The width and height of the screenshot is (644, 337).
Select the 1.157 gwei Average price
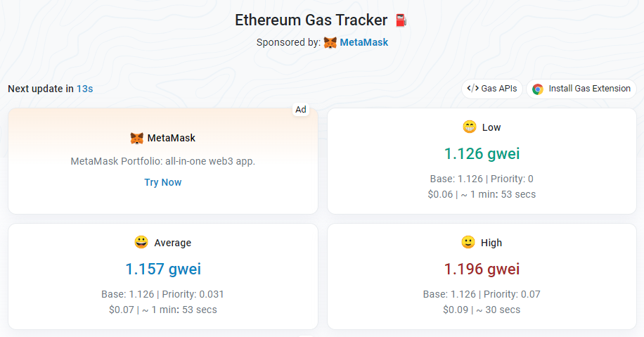click(163, 269)
